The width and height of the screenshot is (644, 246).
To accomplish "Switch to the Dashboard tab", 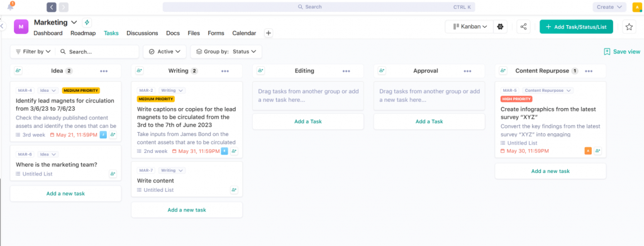I will tap(48, 33).
